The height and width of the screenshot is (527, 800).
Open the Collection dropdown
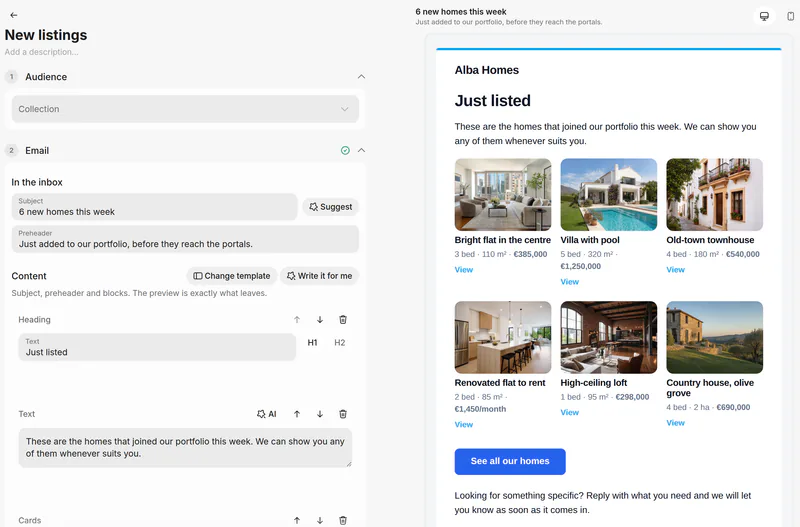click(x=185, y=109)
